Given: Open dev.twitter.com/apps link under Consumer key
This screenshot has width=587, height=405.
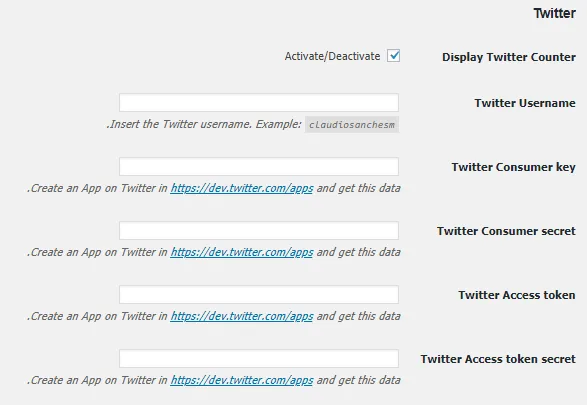Looking at the screenshot, I should pyautogui.click(x=242, y=188).
